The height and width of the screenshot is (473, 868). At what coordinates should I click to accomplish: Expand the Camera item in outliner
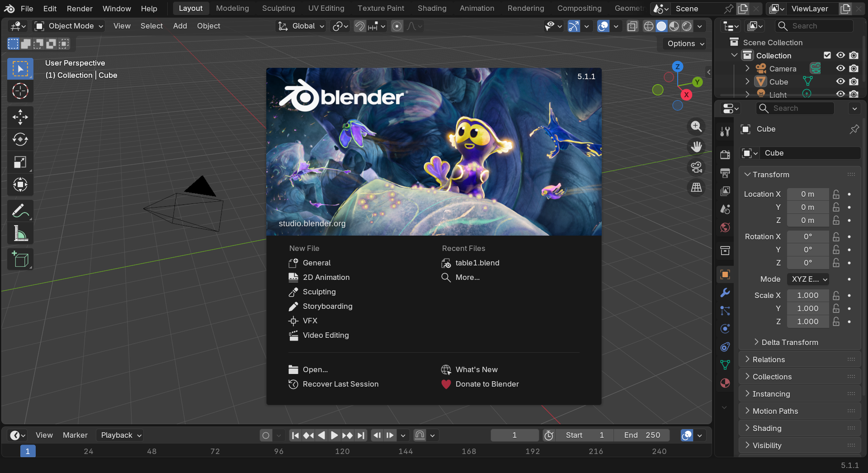(747, 69)
